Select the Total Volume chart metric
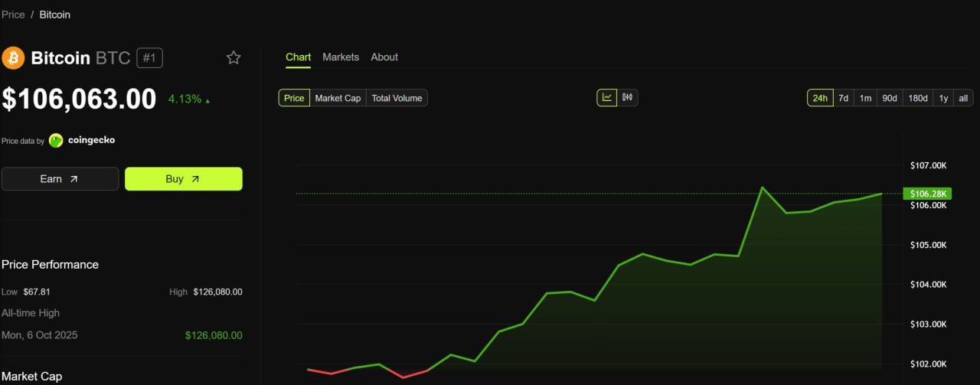This screenshot has height=385, width=980. (397, 98)
